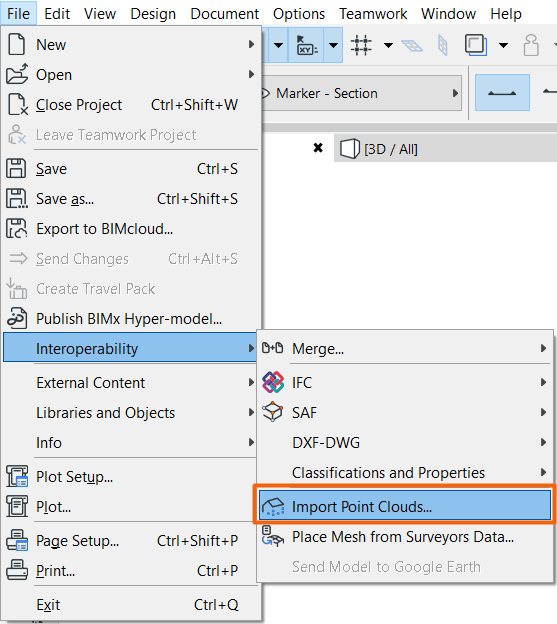The height and width of the screenshot is (624, 557).
Task: Choose Close Project menu entry
Action: click(130, 105)
